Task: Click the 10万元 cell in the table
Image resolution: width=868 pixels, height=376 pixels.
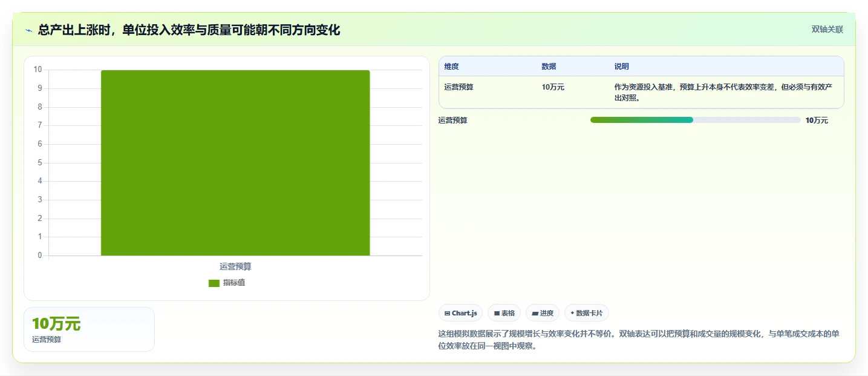Action: click(553, 87)
